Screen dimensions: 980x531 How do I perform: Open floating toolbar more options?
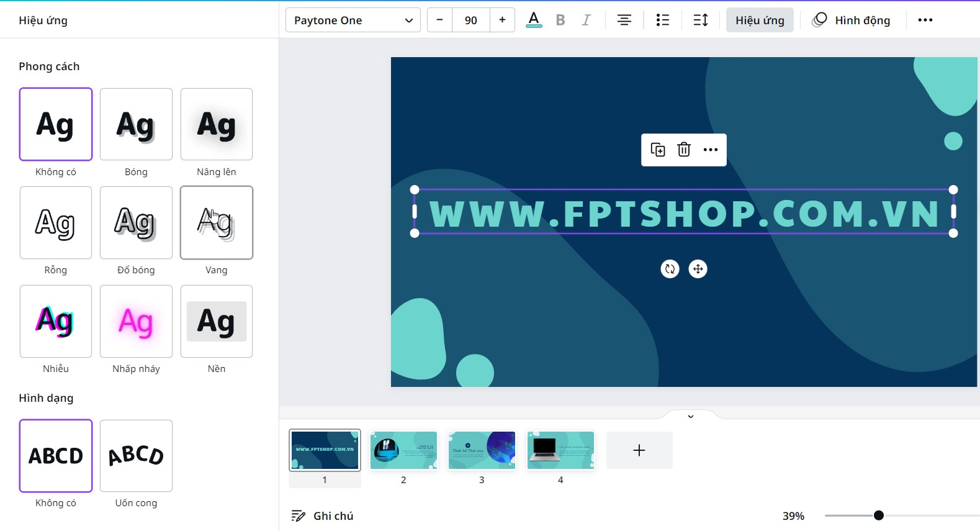point(711,150)
